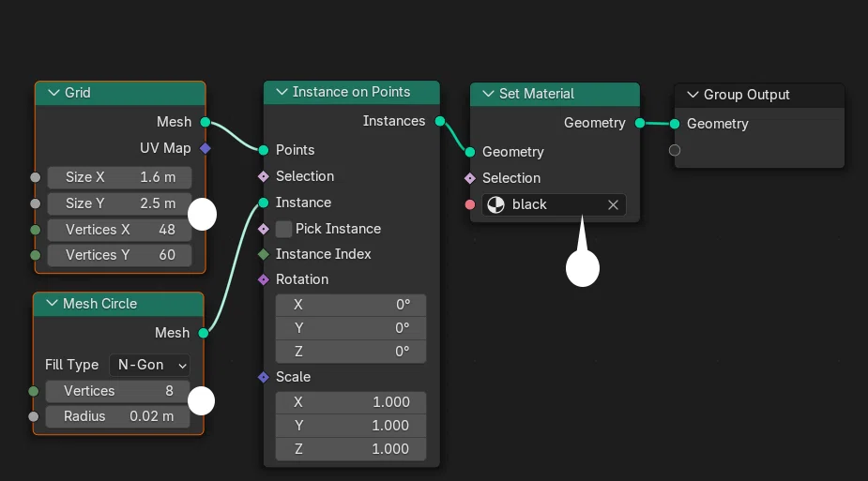Click the Scale Z 1.000 field
This screenshot has height=481, width=868.
351,449
